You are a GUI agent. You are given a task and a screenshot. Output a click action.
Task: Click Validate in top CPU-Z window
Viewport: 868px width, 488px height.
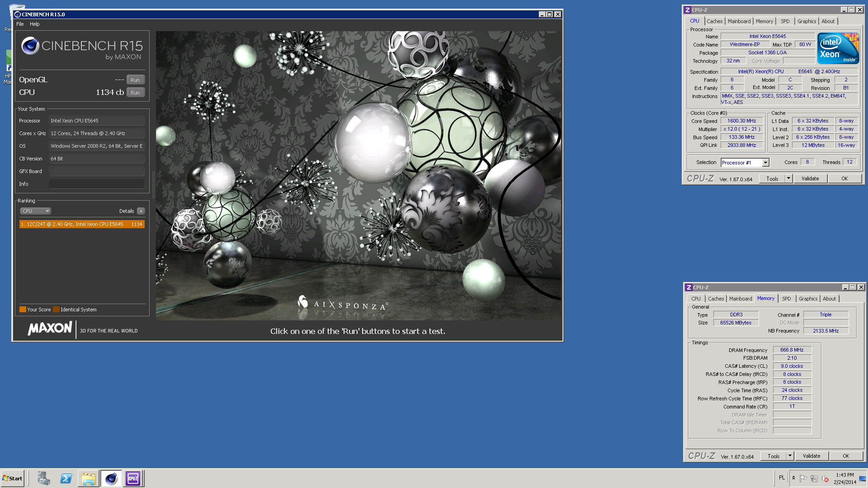(x=810, y=179)
